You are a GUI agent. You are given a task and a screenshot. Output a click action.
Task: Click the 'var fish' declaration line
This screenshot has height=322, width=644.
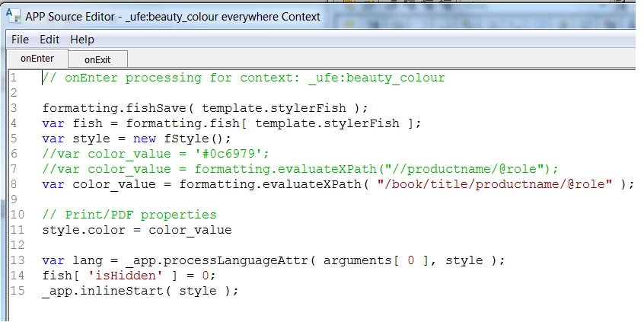[x=231, y=123]
